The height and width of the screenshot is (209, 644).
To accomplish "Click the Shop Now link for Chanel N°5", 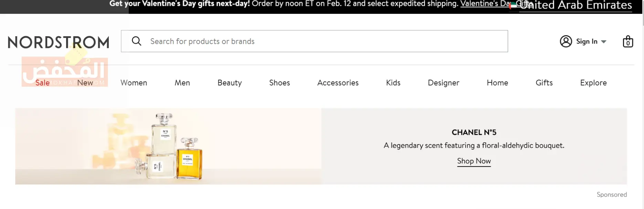I will click(x=474, y=161).
